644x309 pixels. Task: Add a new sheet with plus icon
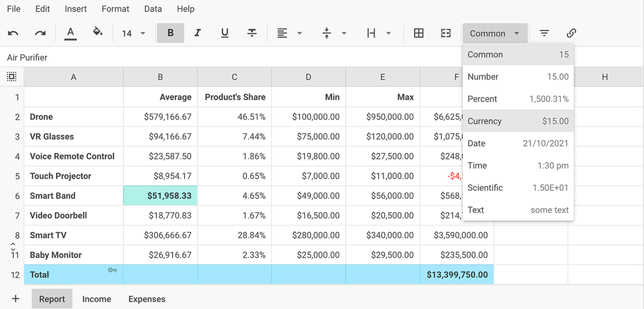[x=16, y=298]
